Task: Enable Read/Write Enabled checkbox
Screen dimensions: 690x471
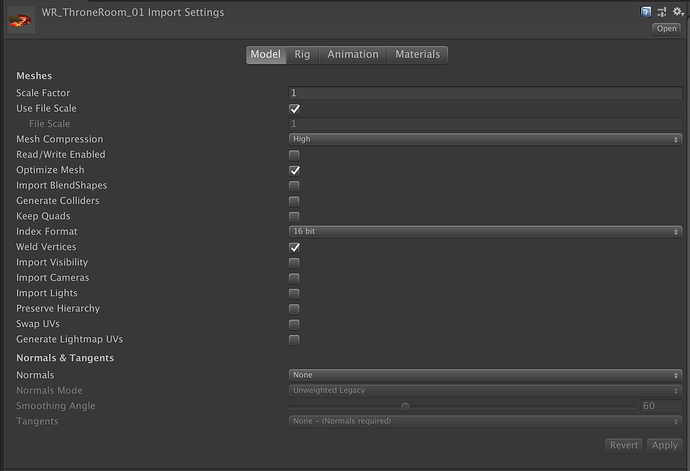Action: point(294,155)
